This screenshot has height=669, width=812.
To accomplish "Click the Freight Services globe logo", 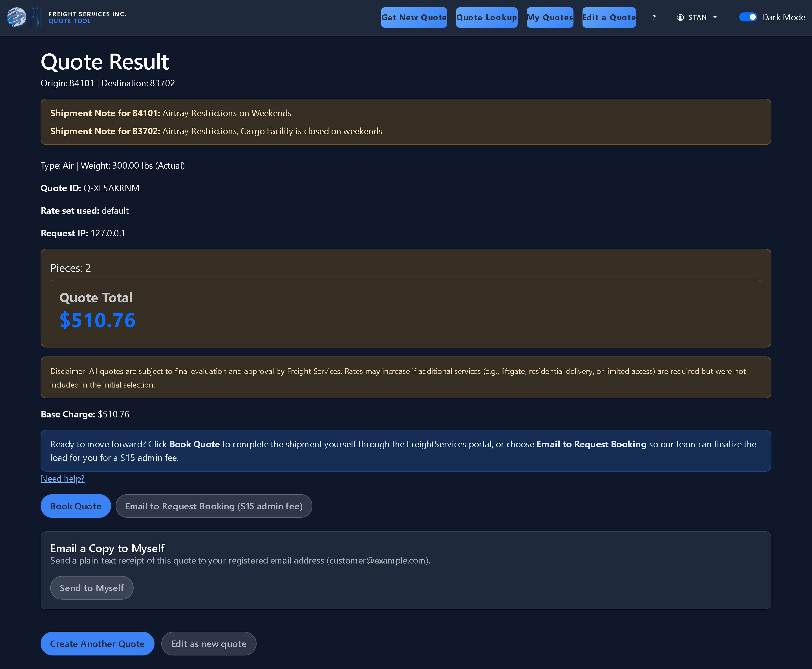I will click(17, 17).
